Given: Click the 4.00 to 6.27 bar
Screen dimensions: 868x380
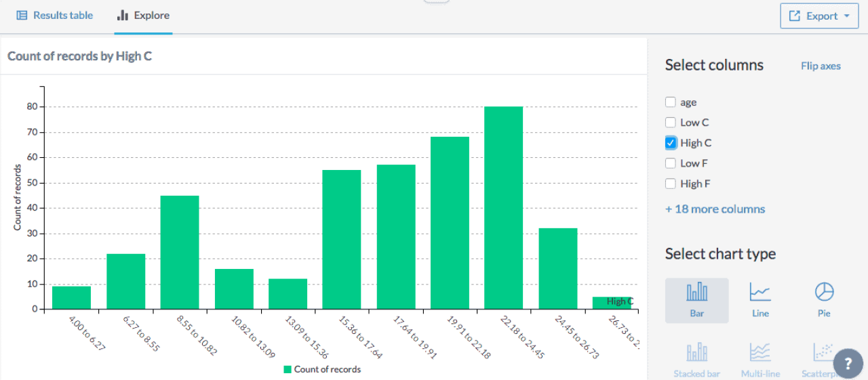Looking at the screenshot, I should (71, 298).
